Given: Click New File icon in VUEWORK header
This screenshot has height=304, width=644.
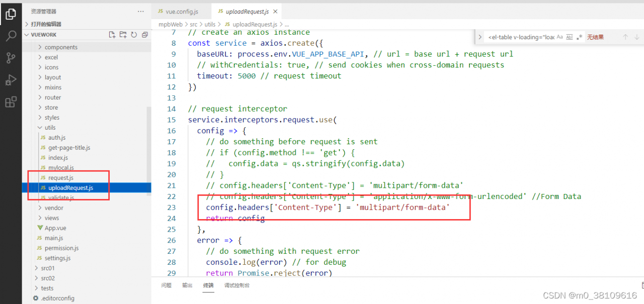Looking at the screenshot, I should pos(112,35).
